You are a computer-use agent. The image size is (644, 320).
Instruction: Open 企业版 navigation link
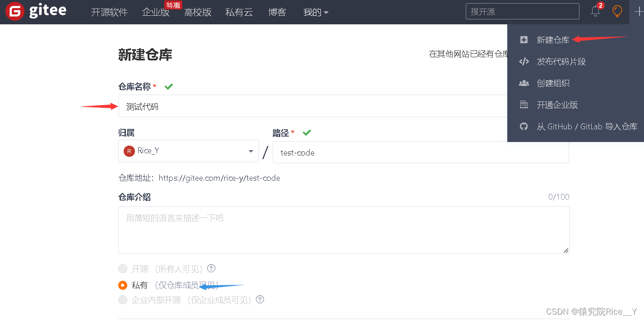pos(156,12)
